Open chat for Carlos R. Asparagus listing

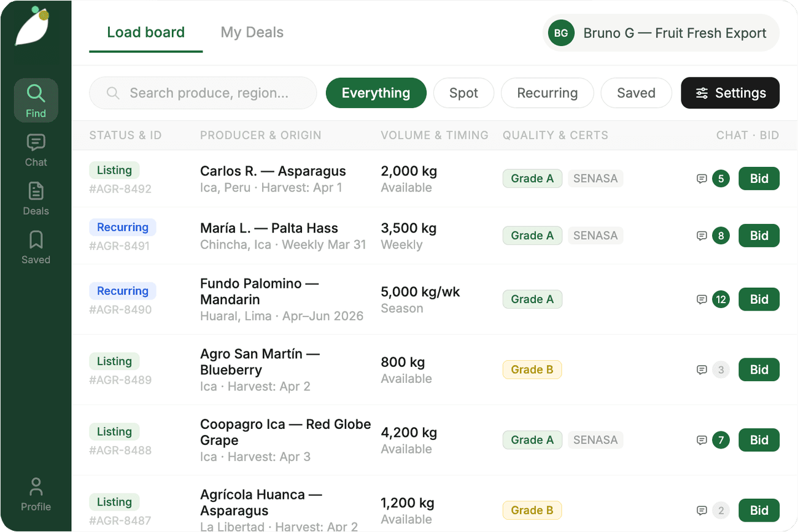click(x=702, y=179)
